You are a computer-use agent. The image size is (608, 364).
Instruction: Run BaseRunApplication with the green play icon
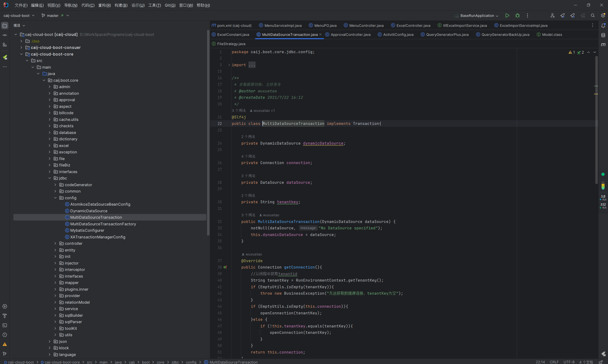pos(507,15)
